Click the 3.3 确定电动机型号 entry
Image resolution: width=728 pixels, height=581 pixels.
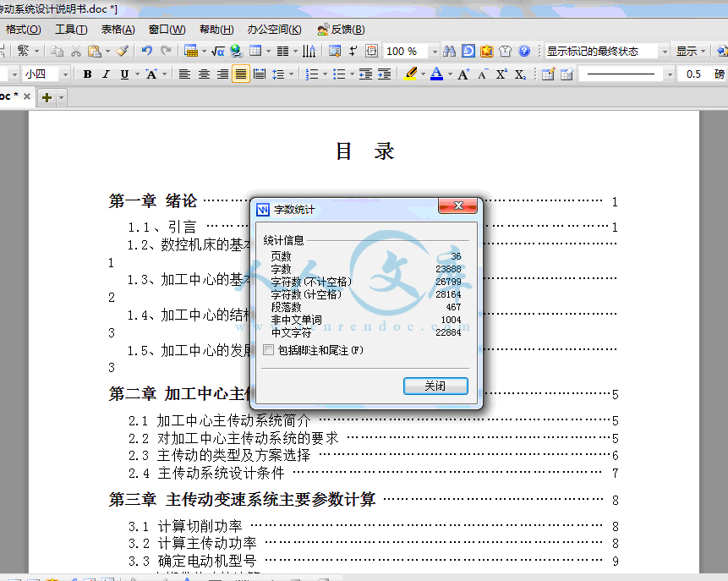click(192, 561)
